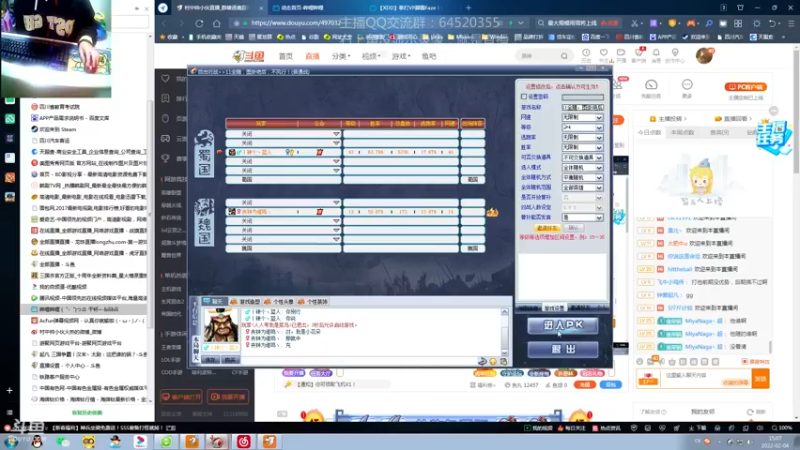The width and height of the screenshot is (800, 450).
Task: Open the 逃跑率 dropdown
Action: [x=583, y=137]
